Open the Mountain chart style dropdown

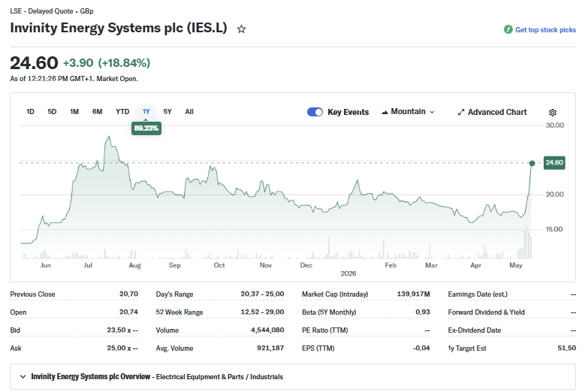[408, 112]
